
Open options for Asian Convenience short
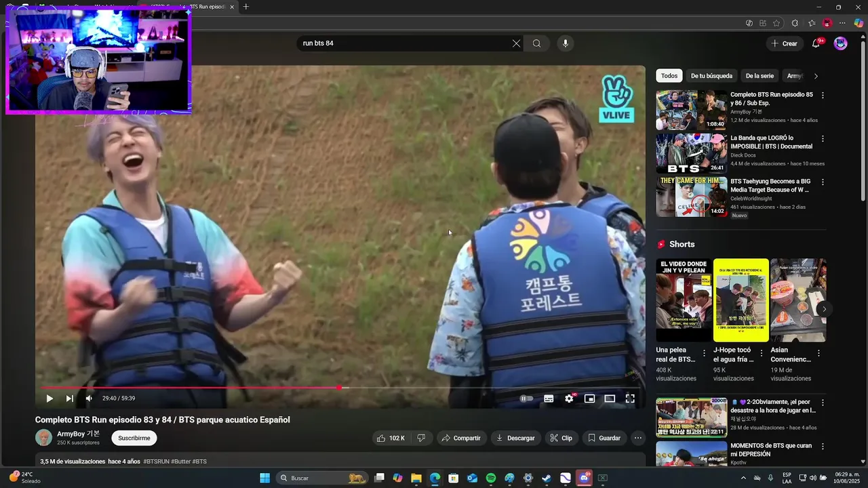click(x=818, y=353)
